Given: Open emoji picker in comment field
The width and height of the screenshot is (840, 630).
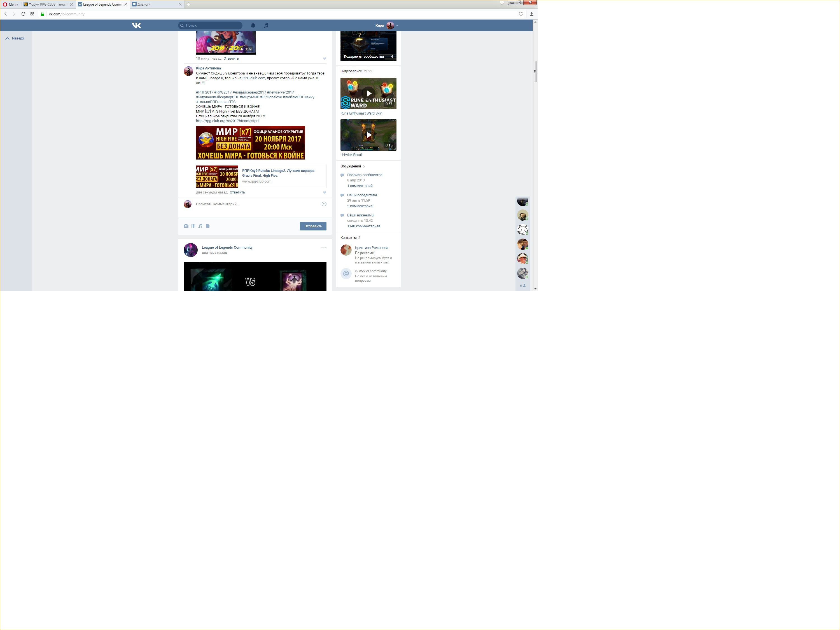Looking at the screenshot, I should [324, 204].
